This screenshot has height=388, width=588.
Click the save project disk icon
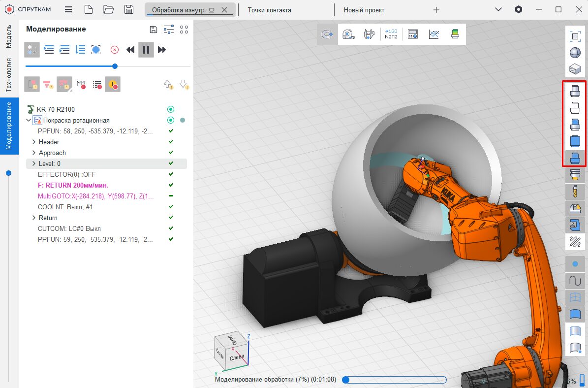coord(129,10)
